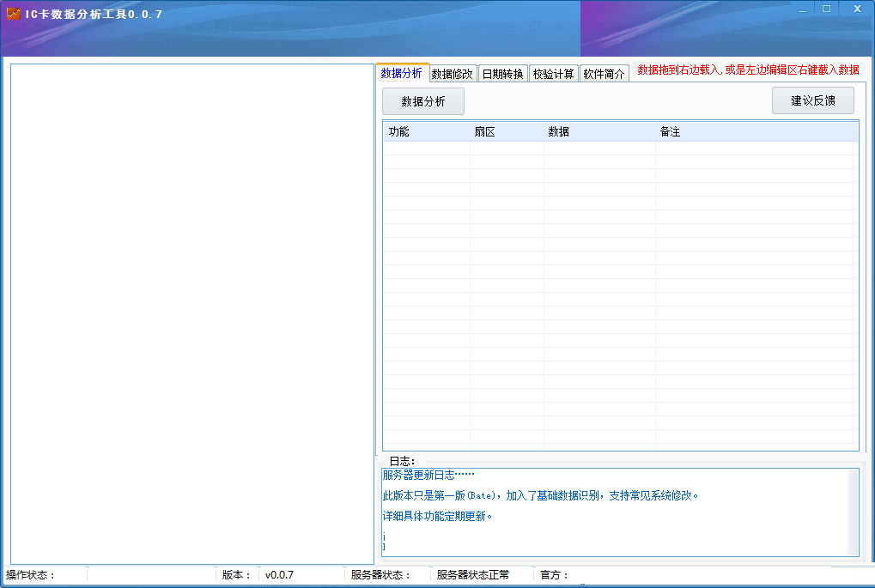Open the 日期转换 tab
This screenshot has height=588, width=875.
(x=502, y=73)
